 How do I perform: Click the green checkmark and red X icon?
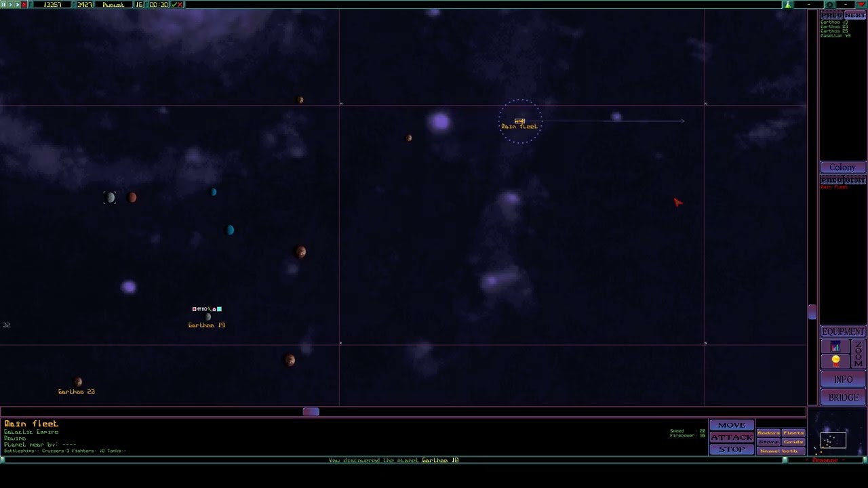177,5
